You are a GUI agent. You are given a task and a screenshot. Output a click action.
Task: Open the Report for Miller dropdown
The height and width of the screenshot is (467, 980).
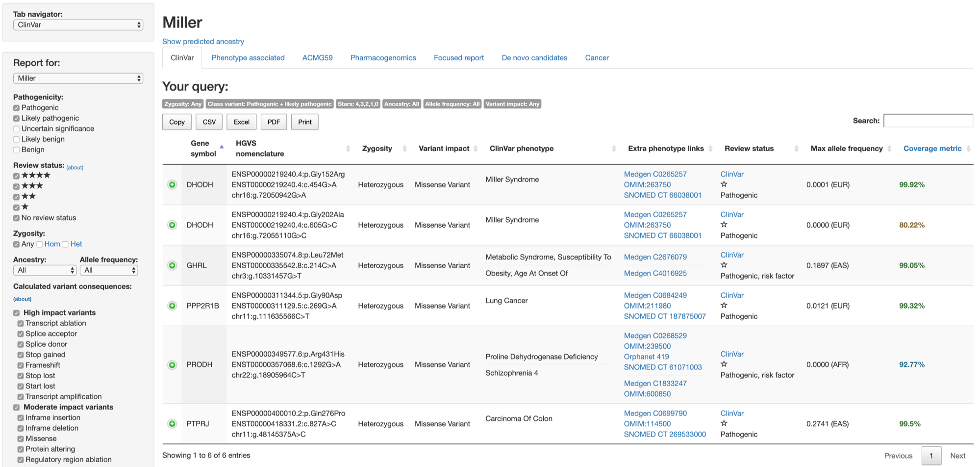pyautogui.click(x=78, y=78)
